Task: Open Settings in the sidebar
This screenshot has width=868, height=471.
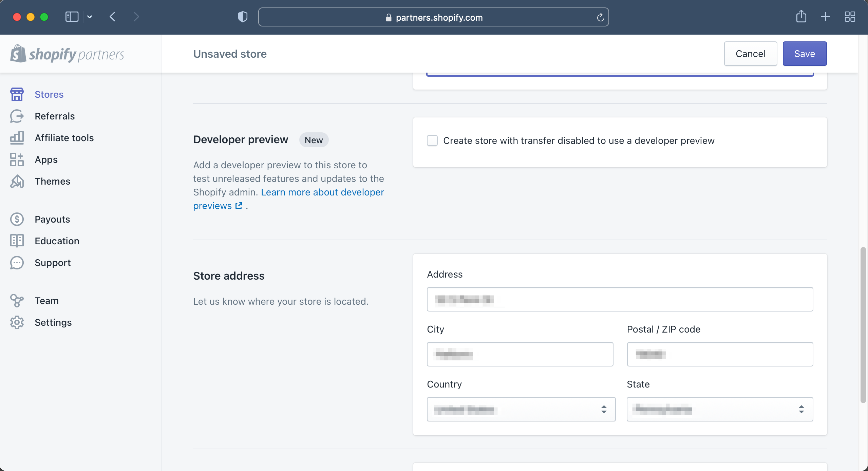Action: (x=53, y=322)
